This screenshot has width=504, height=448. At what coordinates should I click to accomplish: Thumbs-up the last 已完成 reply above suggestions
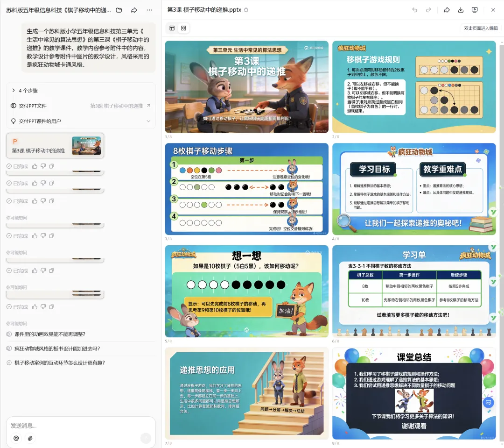(35, 307)
